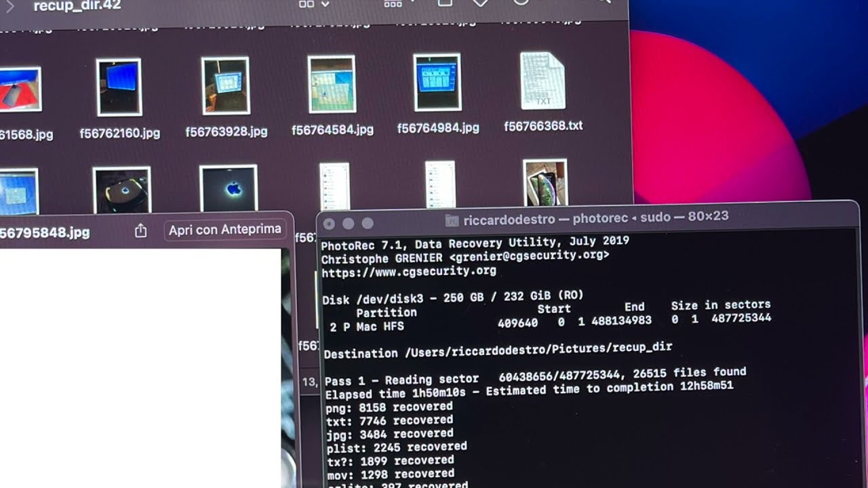Select the f56764584.jpg image thumbnail
Image resolution: width=868 pixels, height=488 pixels.
(332, 84)
